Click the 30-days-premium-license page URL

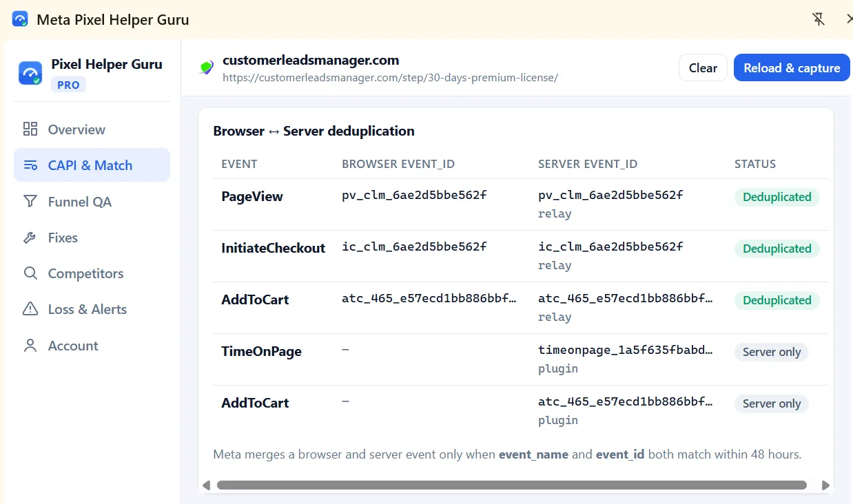(x=390, y=77)
